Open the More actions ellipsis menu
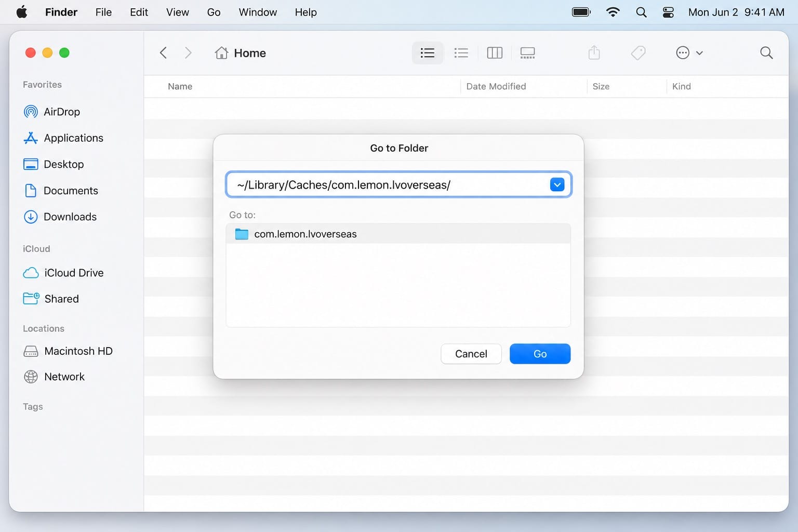Screen dimensions: 798x532 [x=689, y=52]
